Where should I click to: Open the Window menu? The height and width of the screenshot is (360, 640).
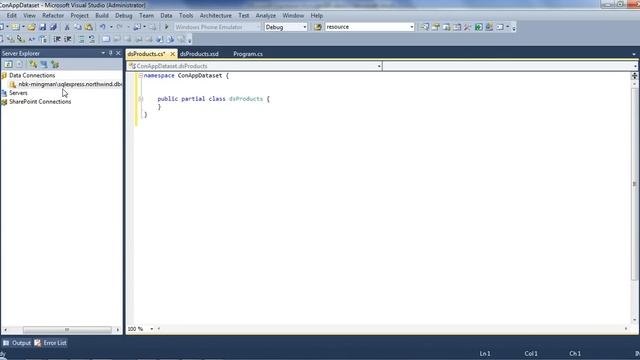click(293, 16)
